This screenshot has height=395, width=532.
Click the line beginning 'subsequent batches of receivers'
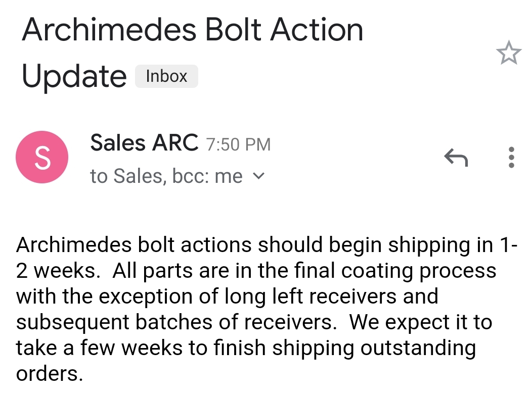(176, 322)
